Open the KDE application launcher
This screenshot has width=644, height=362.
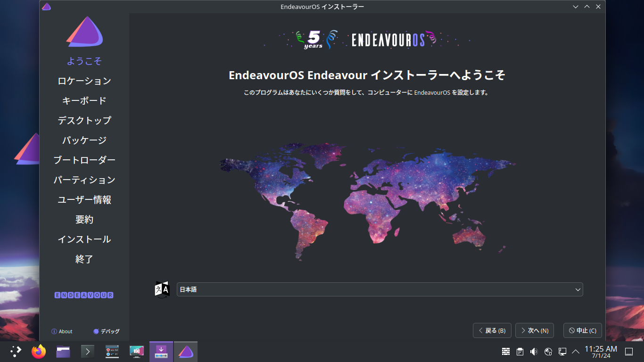tap(16, 351)
